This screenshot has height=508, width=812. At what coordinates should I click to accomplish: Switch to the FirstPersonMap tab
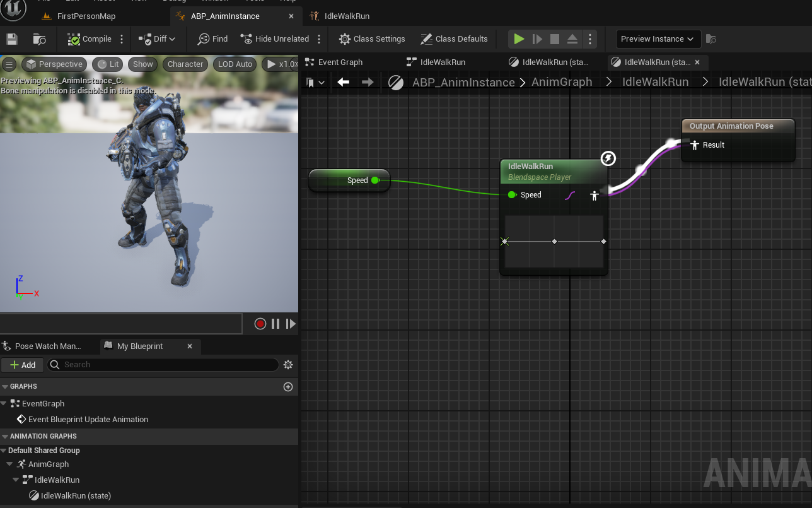pyautogui.click(x=86, y=16)
